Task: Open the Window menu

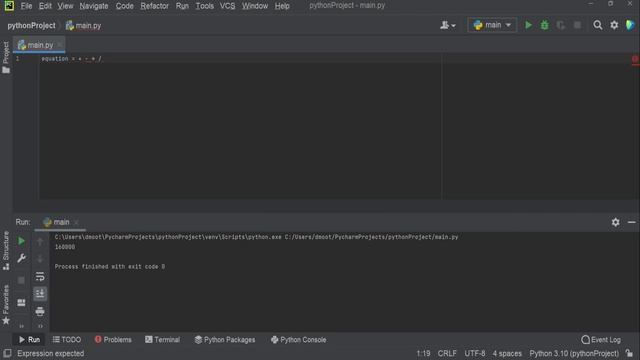Action: (x=255, y=6)
